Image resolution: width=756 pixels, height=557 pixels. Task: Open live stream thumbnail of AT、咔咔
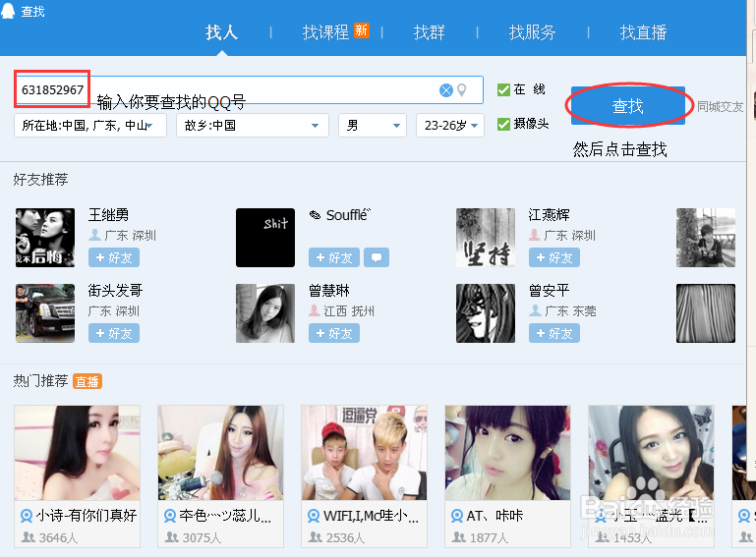click(507, 453)
